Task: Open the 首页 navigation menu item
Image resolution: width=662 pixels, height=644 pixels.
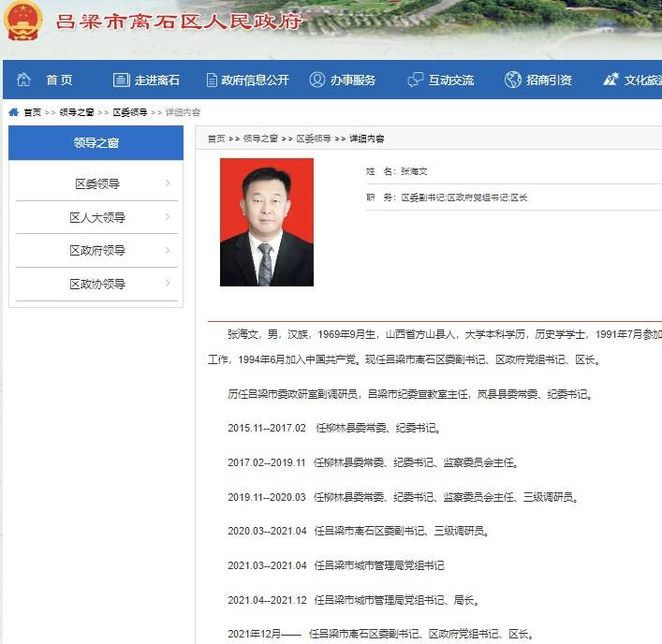Action: coord(59,80)
